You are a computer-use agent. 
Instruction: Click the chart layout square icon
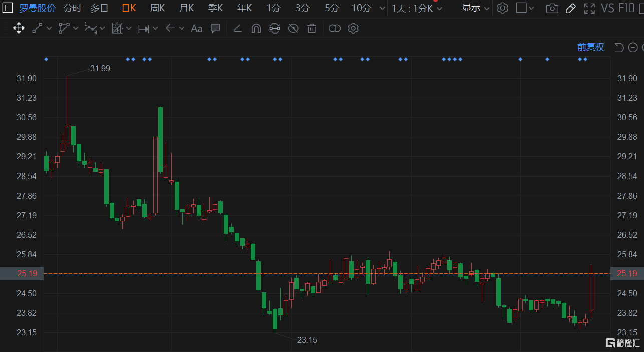coord(521,8)
